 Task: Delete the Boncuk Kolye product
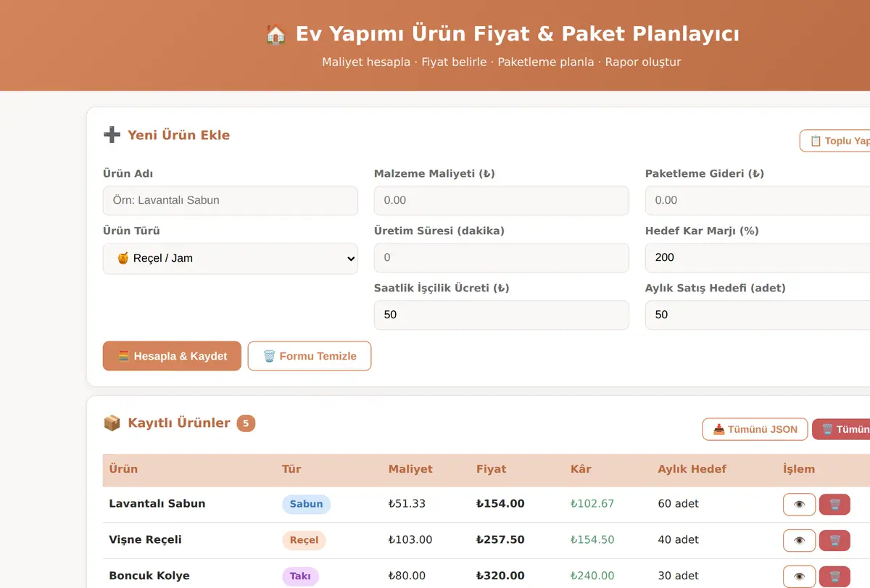pyautogui.click(x=834, y=576)
